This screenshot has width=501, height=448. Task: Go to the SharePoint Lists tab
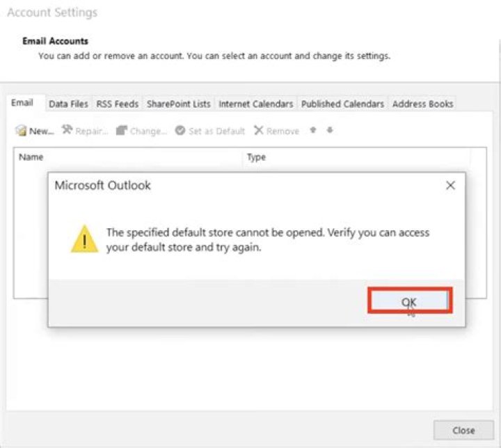(178, 104)
